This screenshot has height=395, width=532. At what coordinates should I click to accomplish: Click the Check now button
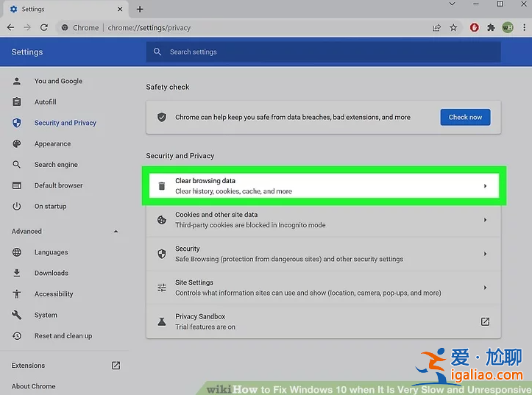click(465, 117)
